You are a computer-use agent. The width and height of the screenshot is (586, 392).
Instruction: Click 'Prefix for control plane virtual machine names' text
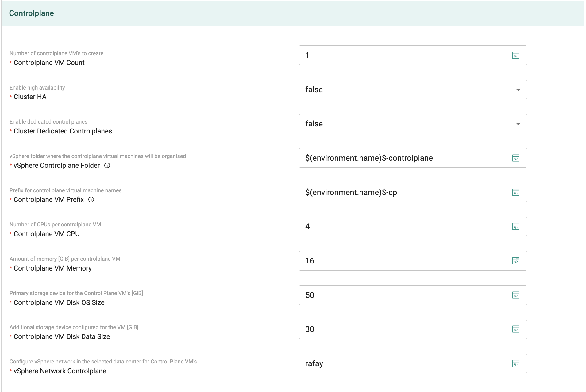tap(66, 190)
